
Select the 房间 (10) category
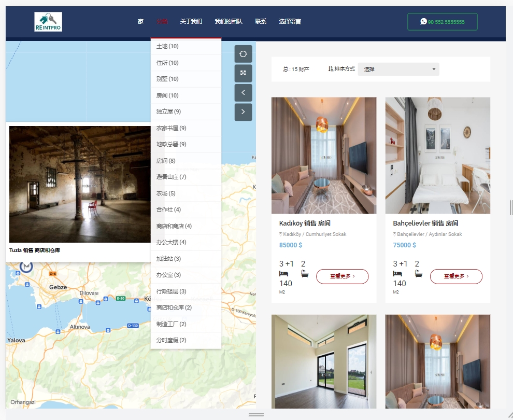tap(186, 95)
